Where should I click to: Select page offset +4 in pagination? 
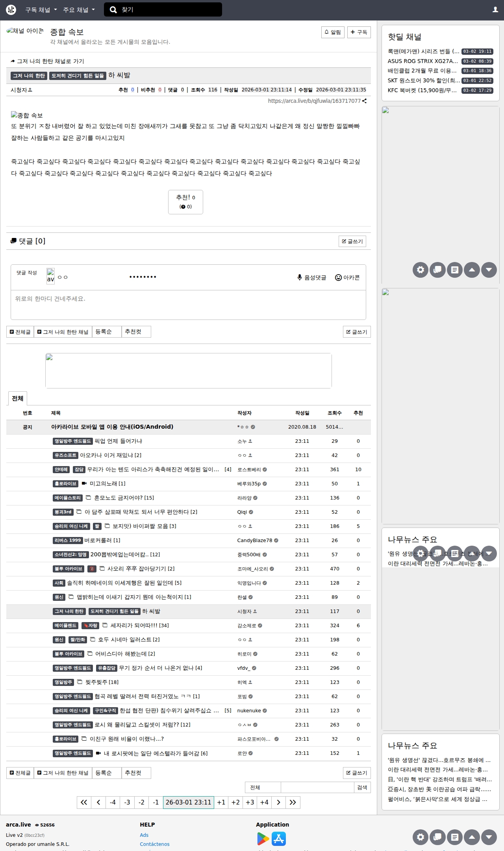pyautogui.click(x=264, y=802)
